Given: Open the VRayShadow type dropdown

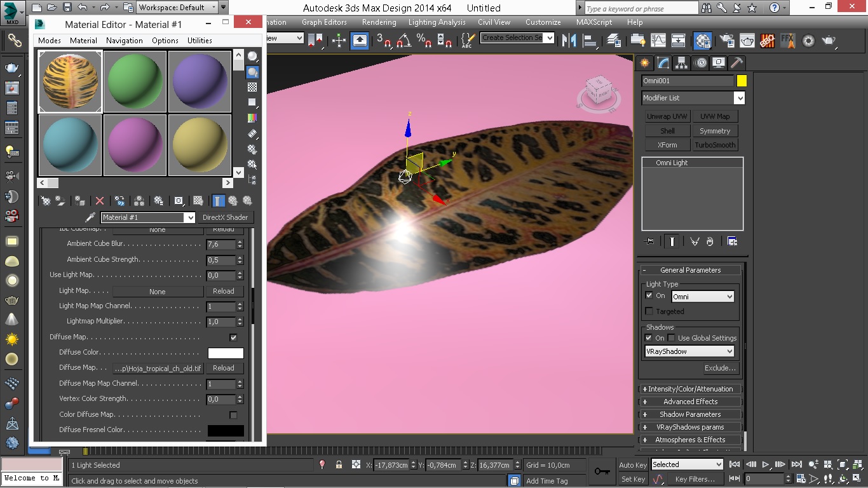Looking at the screenshot, I should [689, 351].
